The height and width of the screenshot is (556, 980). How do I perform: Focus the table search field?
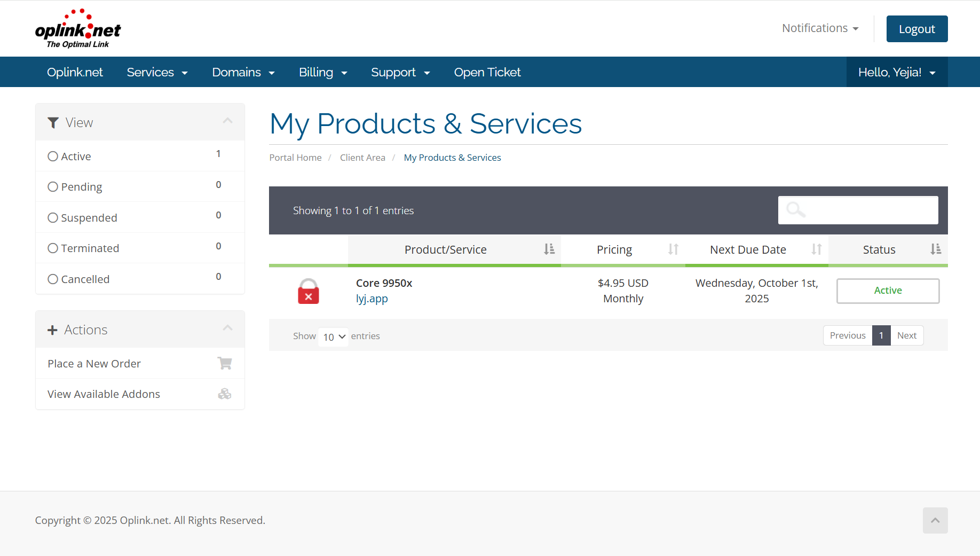tap(858, 210)
